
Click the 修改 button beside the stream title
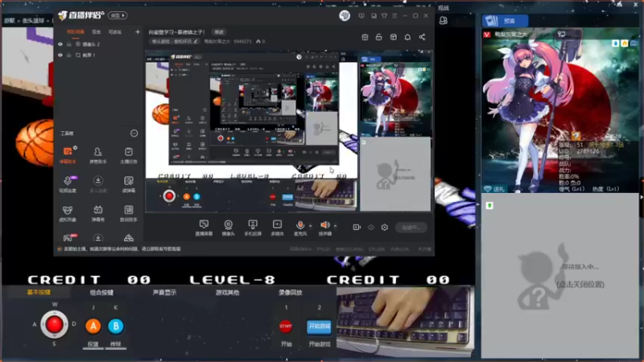(x=219, y=32)
